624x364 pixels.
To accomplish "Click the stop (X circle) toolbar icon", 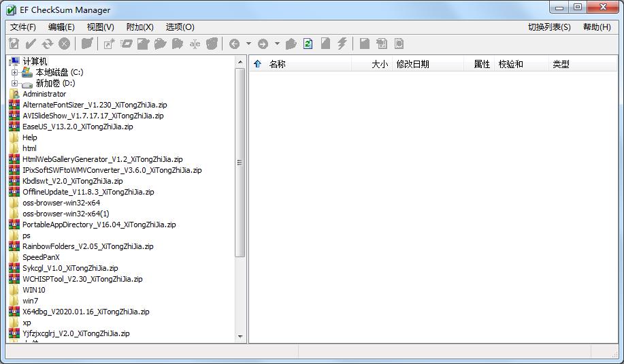I will click(x=64, y=44).
